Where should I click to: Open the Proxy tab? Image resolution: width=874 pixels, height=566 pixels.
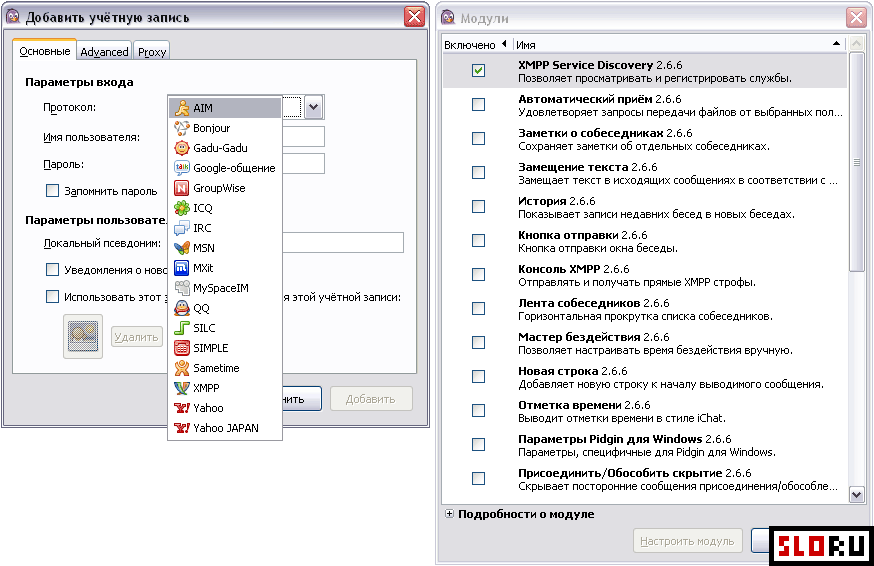pos(152,51)
